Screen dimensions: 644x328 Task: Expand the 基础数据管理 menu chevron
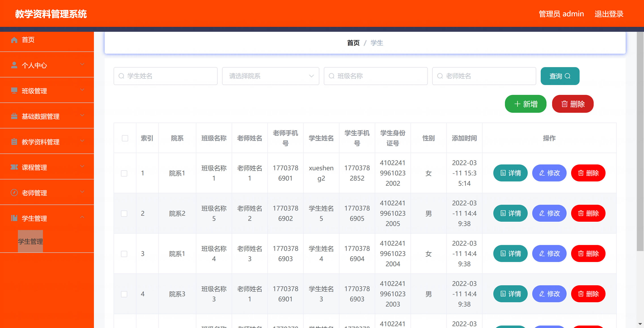pos(82,116)
